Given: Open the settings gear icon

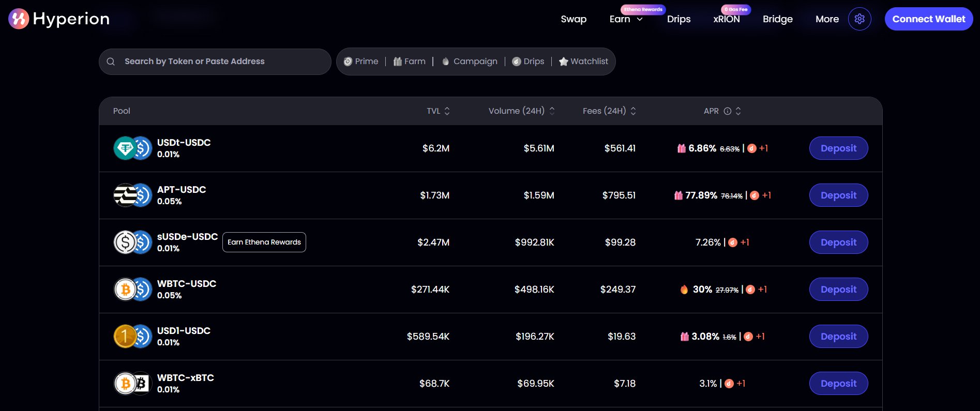Looking at the screenshot, I should 860,19.
